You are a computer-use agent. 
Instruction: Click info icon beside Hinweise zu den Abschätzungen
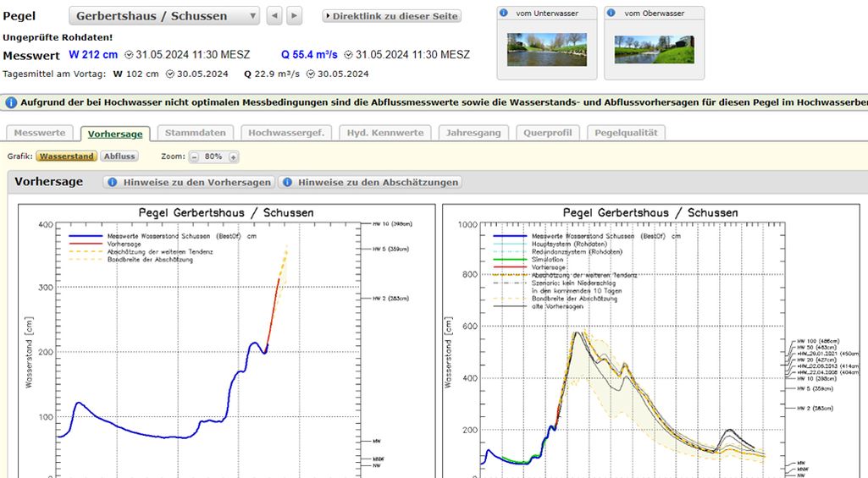coord(286,182)
